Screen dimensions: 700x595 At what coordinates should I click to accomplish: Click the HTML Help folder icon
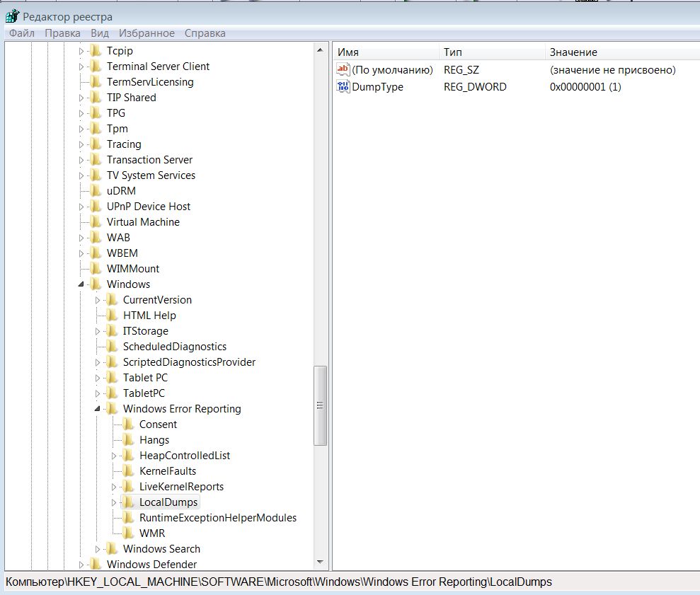(112, 316)
